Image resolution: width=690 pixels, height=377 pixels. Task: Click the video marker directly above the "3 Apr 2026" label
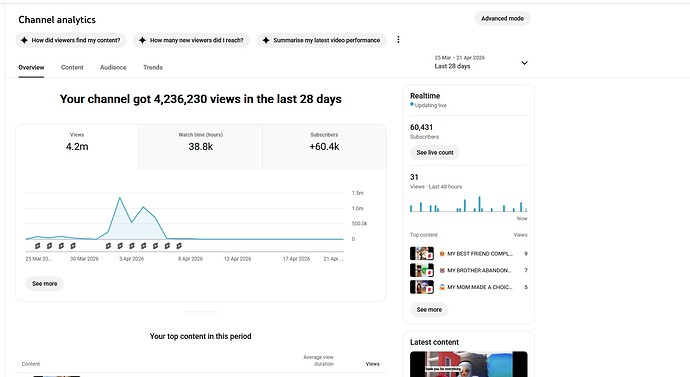click(132, 246)
